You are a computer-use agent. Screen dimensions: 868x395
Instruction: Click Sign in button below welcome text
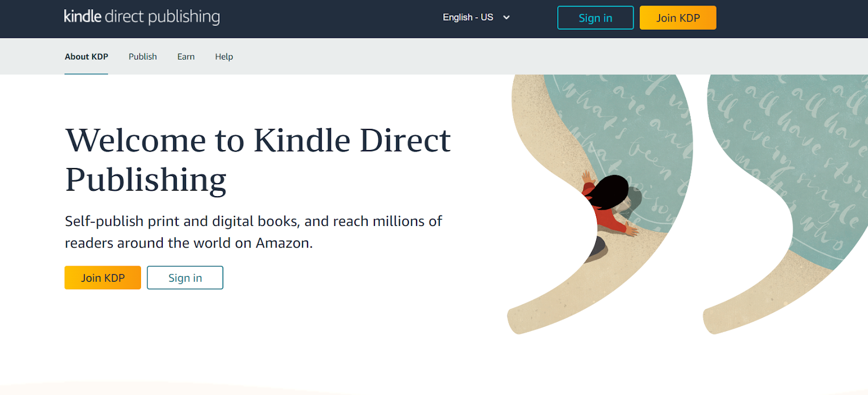pyautogui.click(x=185, y=277)
